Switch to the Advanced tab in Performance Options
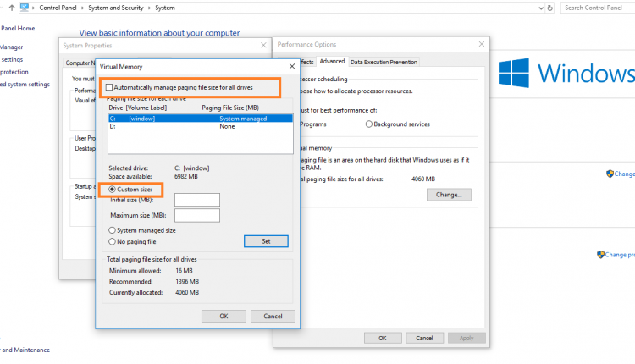 [332, 61]
